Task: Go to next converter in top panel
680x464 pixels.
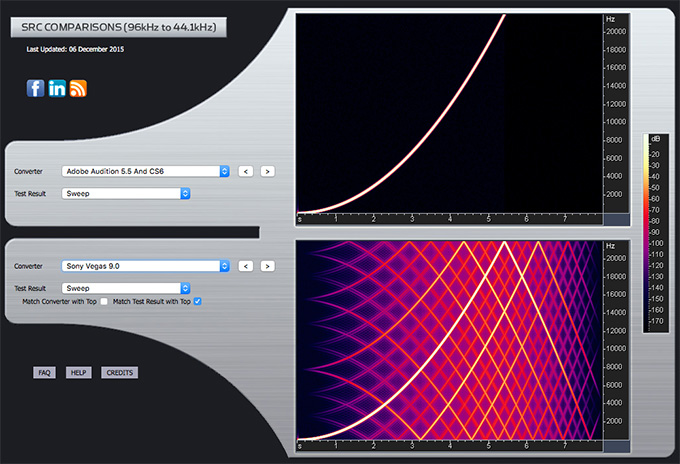Action: pyautogui.click(x=268, y=171)
